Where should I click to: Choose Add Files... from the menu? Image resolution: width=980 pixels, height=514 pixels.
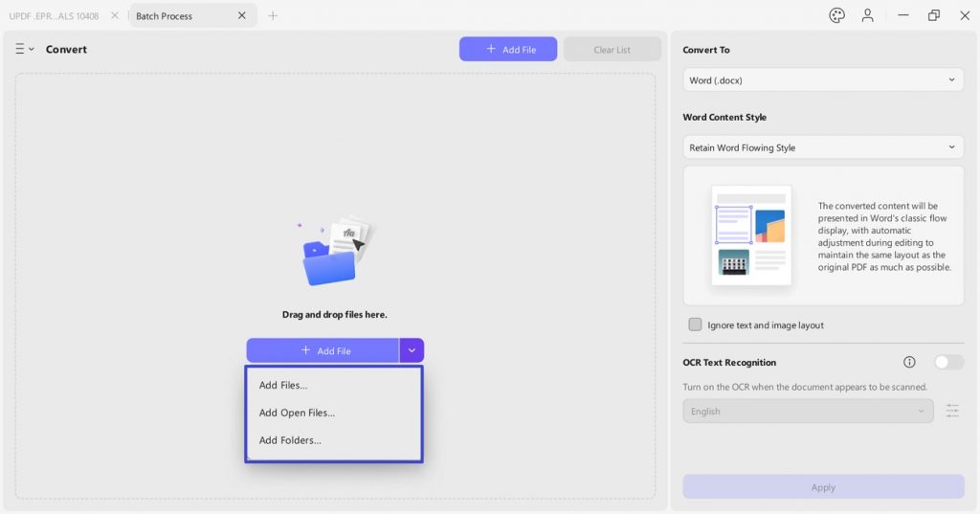(x=283, y=385)
